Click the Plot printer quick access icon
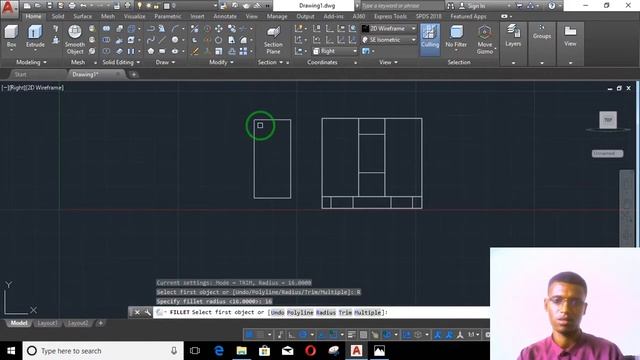The image size is (640, 360). click(x=72, y=6)
